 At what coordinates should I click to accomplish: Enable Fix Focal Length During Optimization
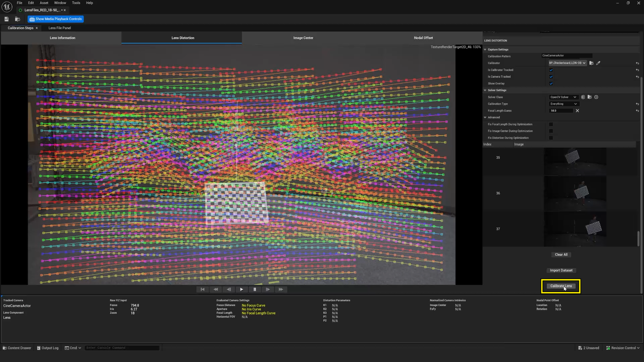[x=551, y=124]
